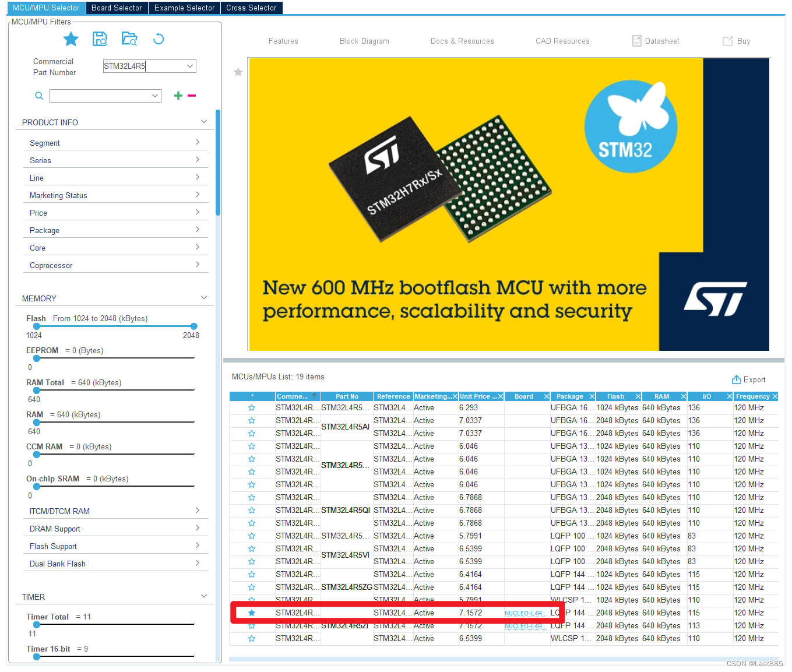
Task: Switch to the MCU/MPU Selector tab
Action: (46, 8)
